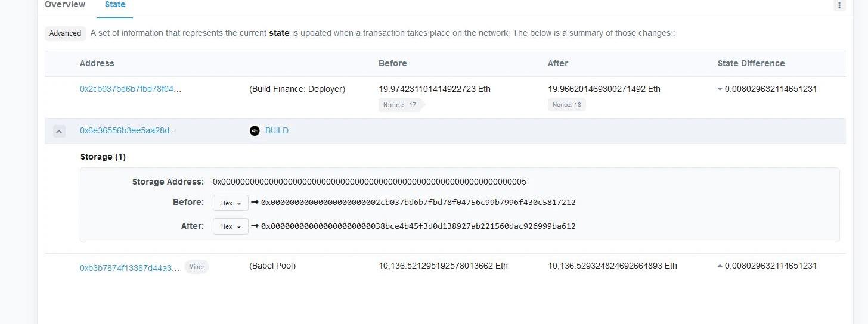Click the Before storage value arrow icon

tap(255, 202)
